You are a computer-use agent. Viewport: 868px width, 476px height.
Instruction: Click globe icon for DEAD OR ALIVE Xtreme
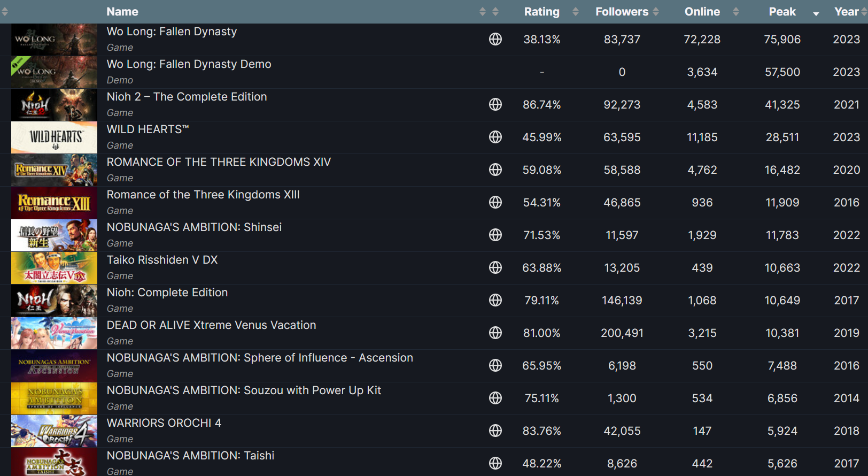(495, 333)
